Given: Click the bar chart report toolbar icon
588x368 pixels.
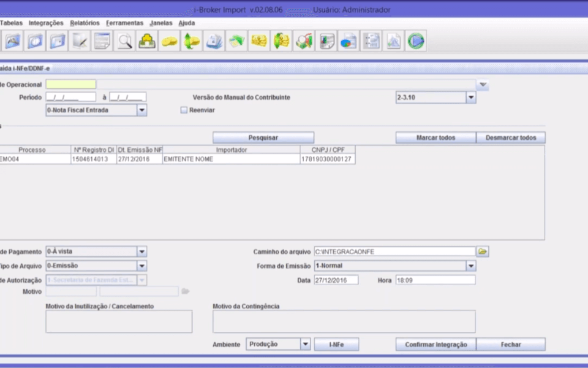Looking at the screenshot, I should click(326, 40).
